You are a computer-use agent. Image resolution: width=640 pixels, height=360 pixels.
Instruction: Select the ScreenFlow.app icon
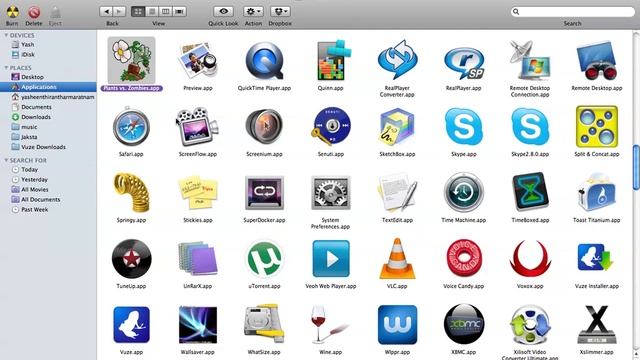click(x=198, y=127)
